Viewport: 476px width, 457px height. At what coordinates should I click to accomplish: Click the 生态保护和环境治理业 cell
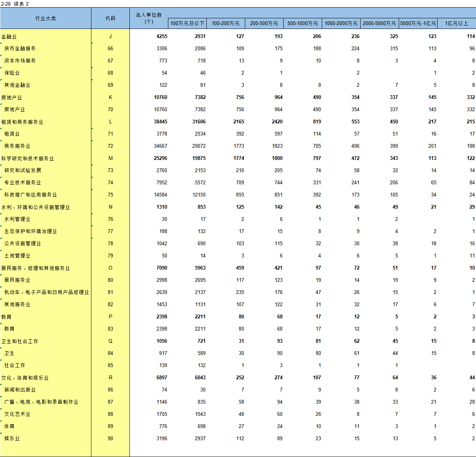click(x=31, y=232)
